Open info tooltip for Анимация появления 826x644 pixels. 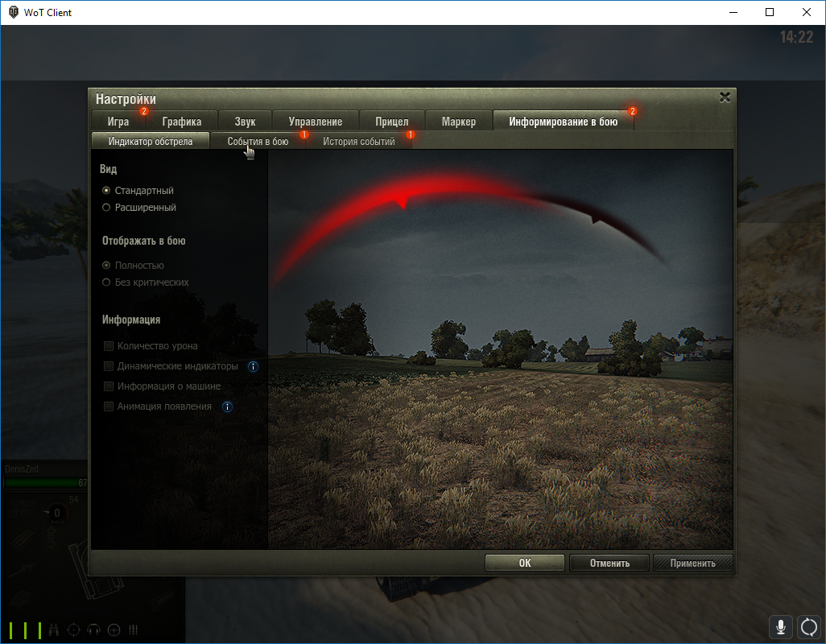click(x=227, y=407)
